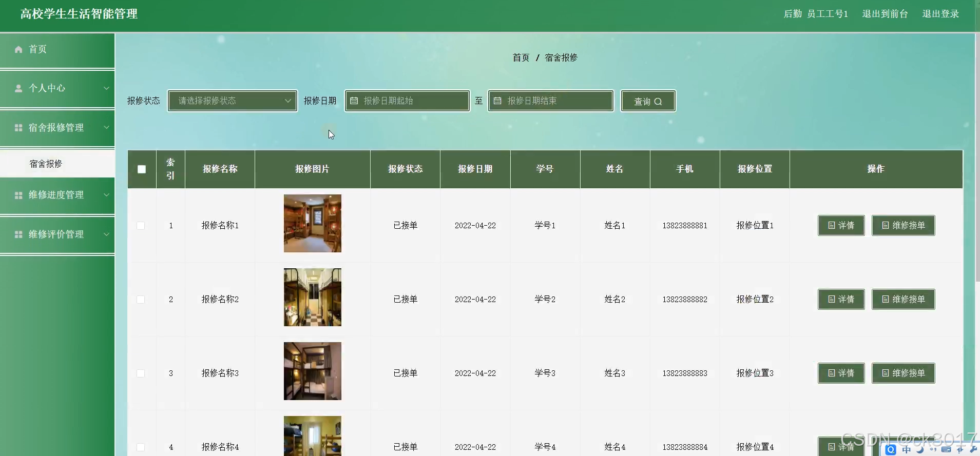This screenshot has width=980, height=456.
Task: Click the grid icon beside 维修进度管理
Action: click(18, 195)
